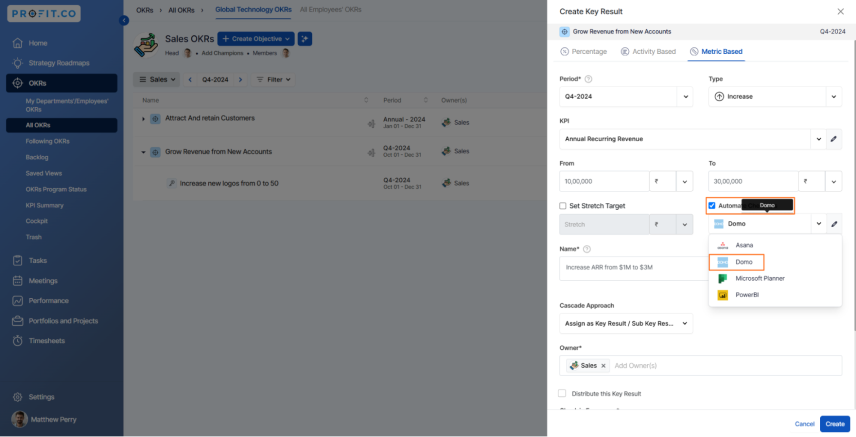Open the Cascade Approach dropdown

pos(626,323)
